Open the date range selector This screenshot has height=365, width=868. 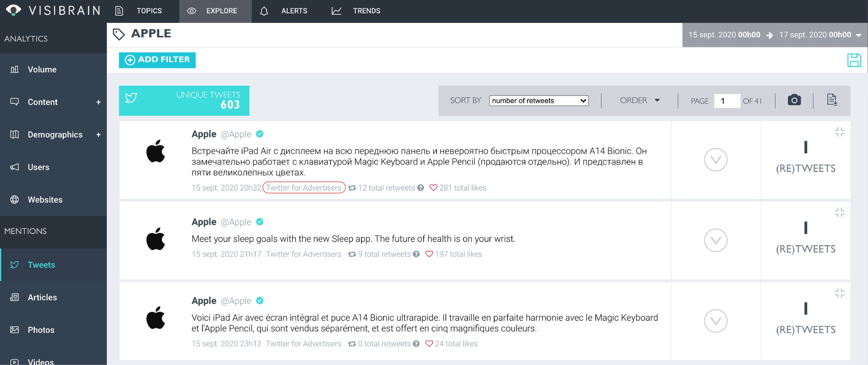(775, 35)
